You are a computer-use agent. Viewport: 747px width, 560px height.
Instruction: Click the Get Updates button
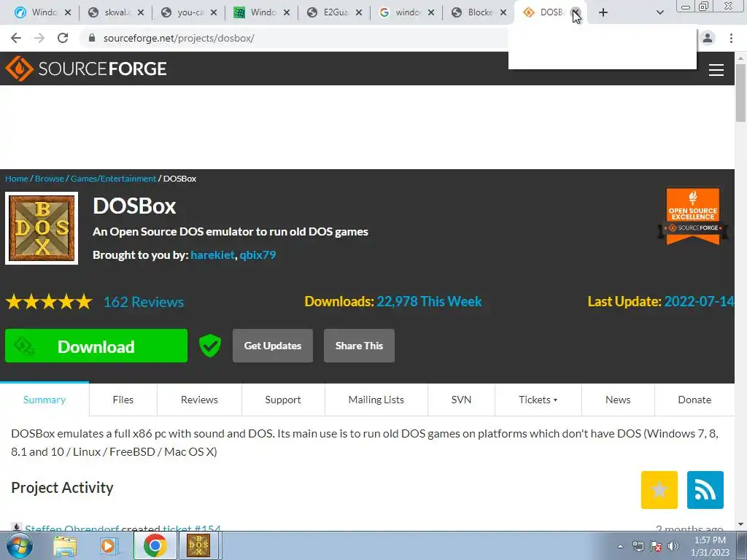pyautogui.click(x=273, y=346)
